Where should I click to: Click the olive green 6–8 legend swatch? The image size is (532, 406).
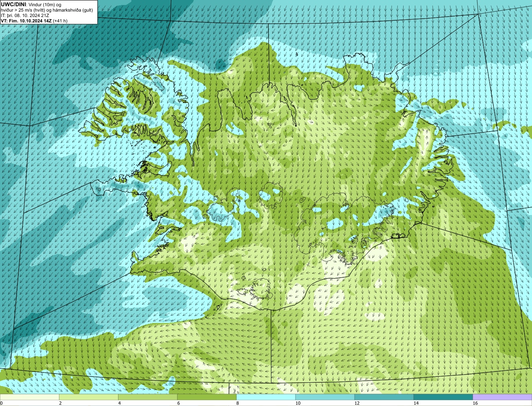tap(207, 397)
